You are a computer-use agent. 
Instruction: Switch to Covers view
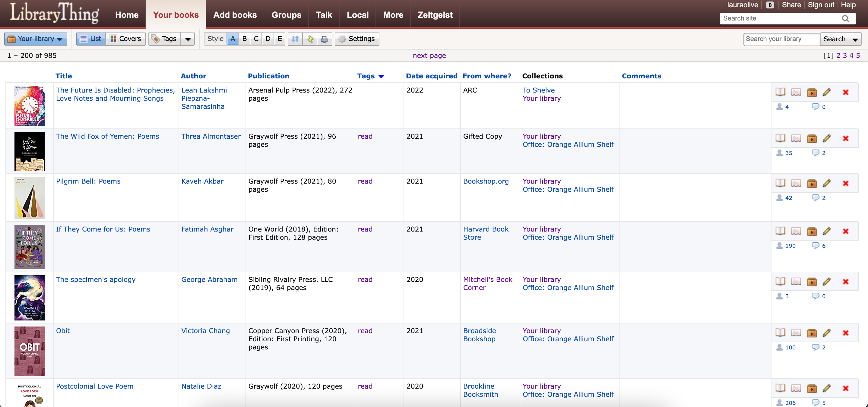[x=125, y=38]
